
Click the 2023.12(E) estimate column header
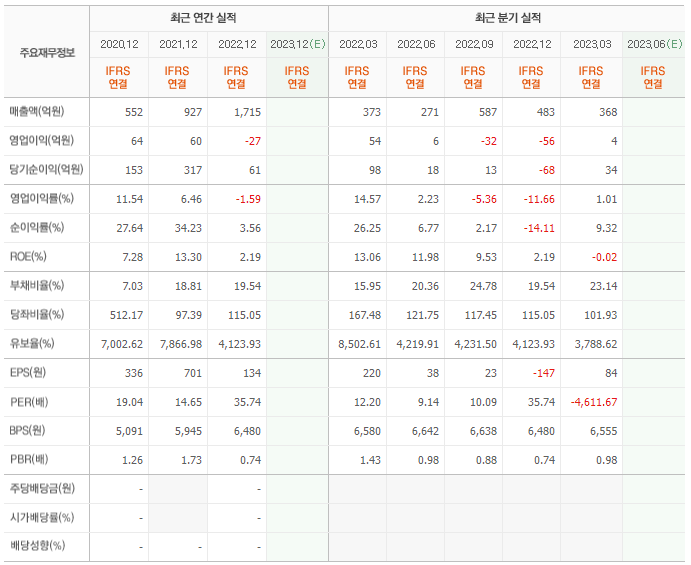point(298,44)
